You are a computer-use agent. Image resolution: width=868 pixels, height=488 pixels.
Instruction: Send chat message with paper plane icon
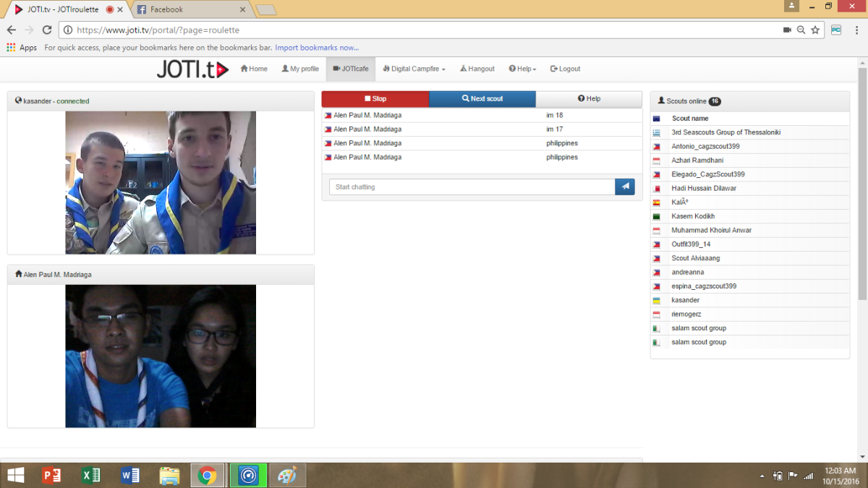(x=624, y=187)
